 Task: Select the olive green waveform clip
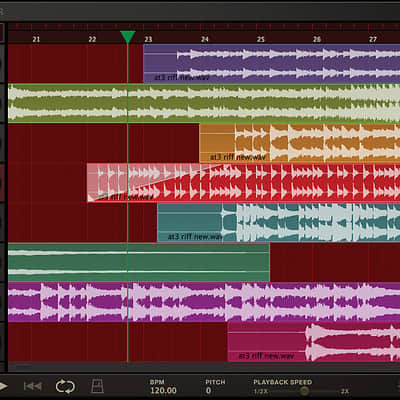[204, 103]
